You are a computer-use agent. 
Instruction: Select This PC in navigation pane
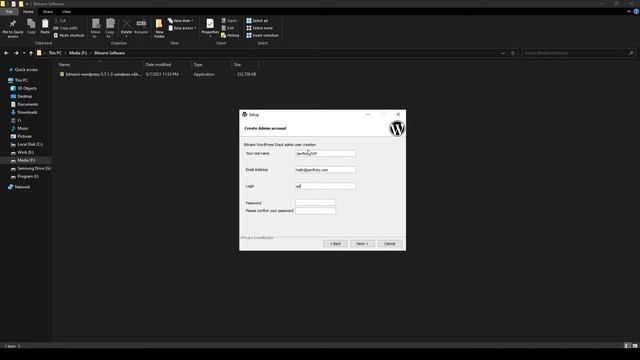pyautogui.click(x=21, y=80)
